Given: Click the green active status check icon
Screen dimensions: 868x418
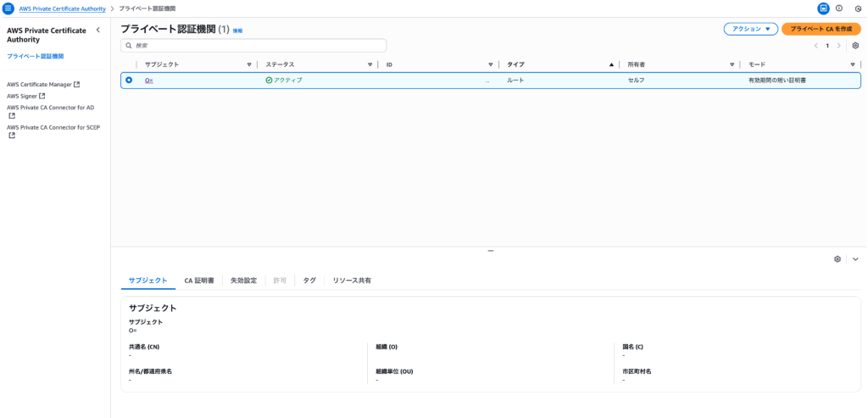Looking at the screenshot, I should (269, 81).
